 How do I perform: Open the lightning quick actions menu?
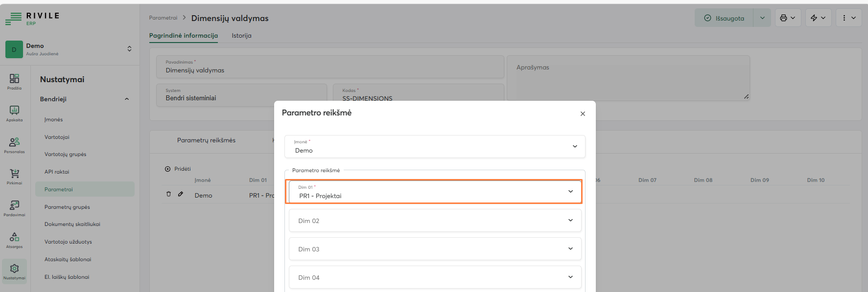[x=818, y=18]
